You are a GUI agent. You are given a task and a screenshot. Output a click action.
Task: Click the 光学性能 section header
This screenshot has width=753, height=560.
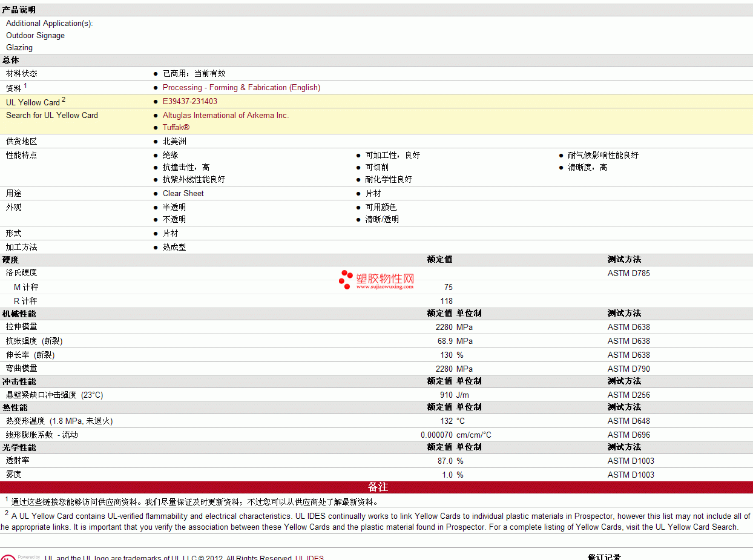[19, 447]
